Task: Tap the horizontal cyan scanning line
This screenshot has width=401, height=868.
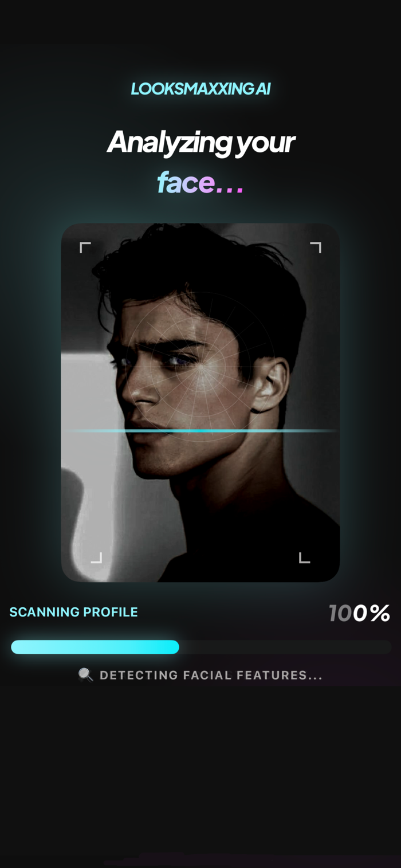Action: tap(200, 430)
